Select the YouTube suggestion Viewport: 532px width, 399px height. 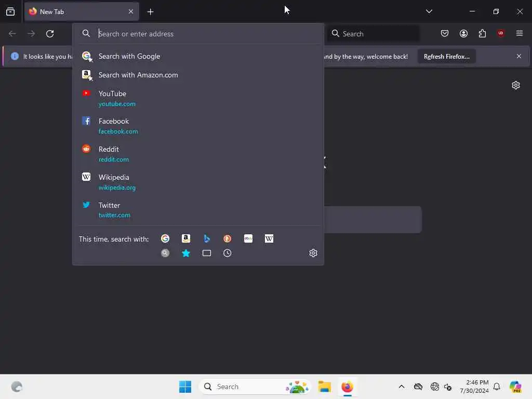(198, 98)
